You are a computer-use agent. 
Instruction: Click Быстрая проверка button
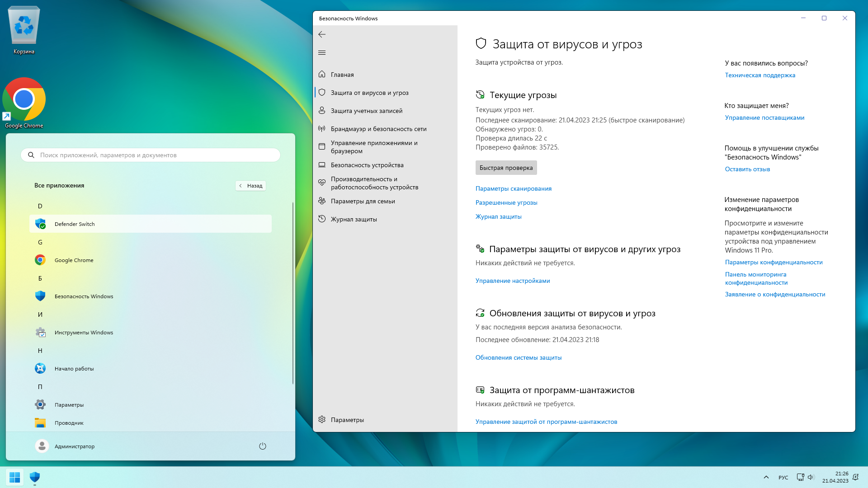pos(505,168)
